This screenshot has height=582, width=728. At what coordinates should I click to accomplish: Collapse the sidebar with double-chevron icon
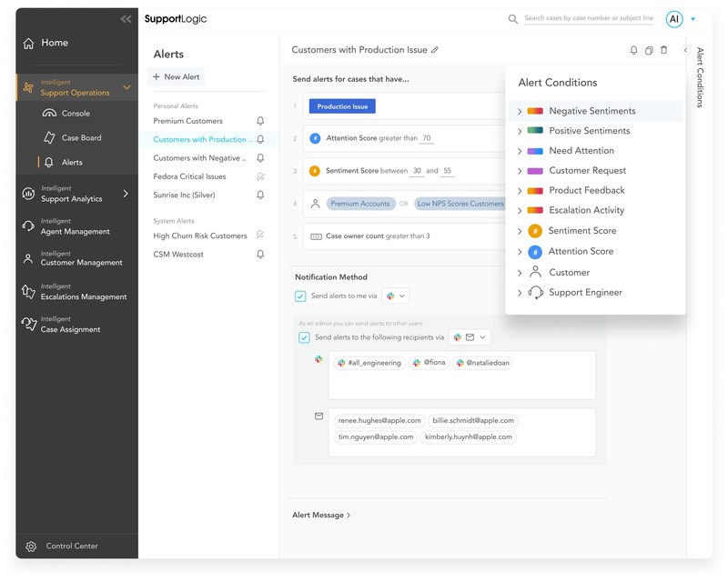click(x=126, y=19)
